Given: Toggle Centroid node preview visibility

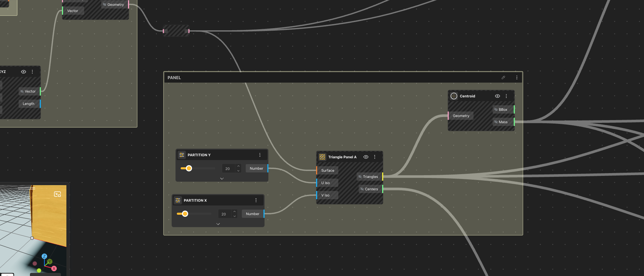Looking at the screenshot, I should pos(497,96).
